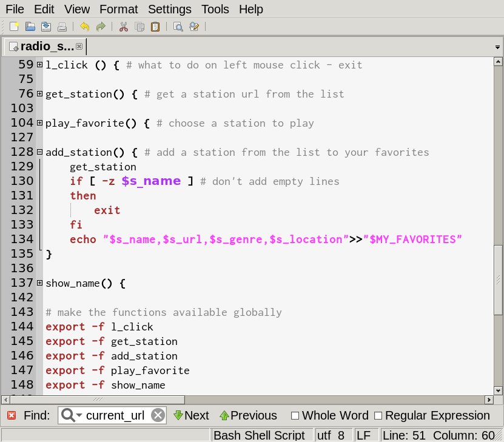Click the LF line ending status entry
Viewport: 504px width, 442px height.
pyautogui.click(x=364, y=435)
